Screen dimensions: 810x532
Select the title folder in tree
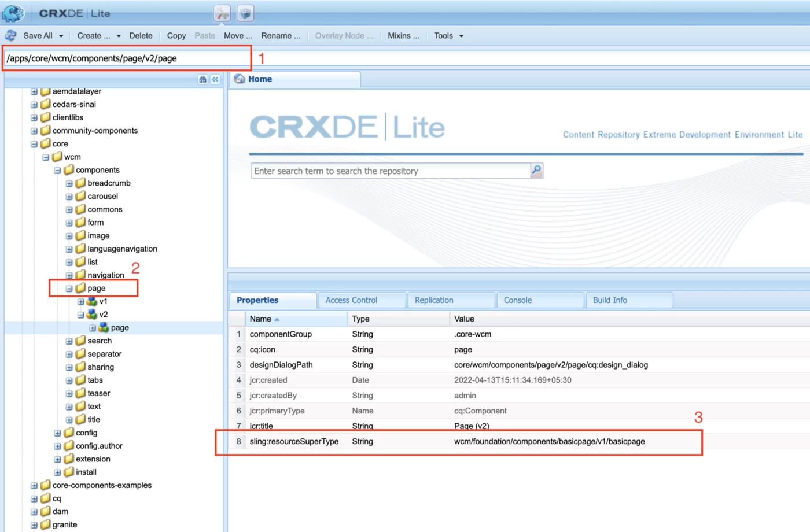(x=94, y=419)
